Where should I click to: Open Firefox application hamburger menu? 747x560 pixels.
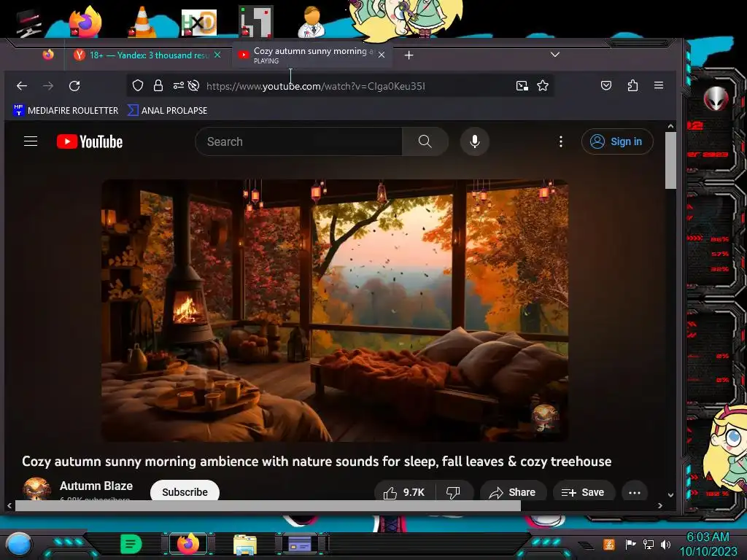coord(659,85)
